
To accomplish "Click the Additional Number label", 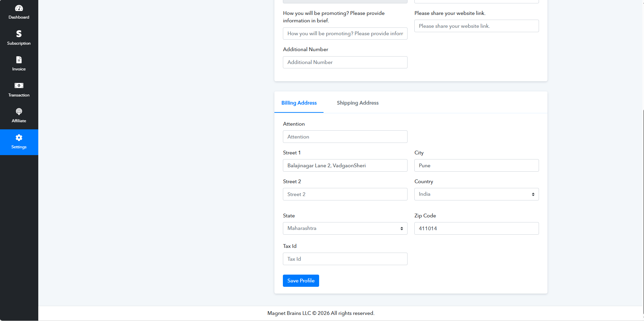I will (x=306, y=49).
